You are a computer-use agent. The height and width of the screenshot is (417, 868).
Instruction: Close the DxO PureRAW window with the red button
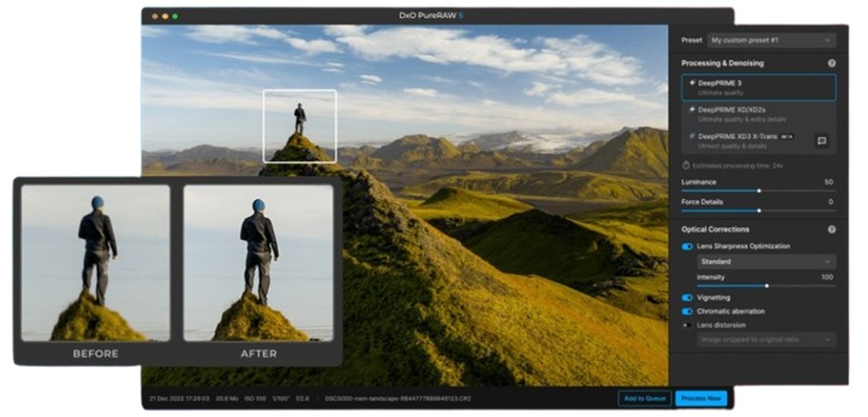pos(155,16)
